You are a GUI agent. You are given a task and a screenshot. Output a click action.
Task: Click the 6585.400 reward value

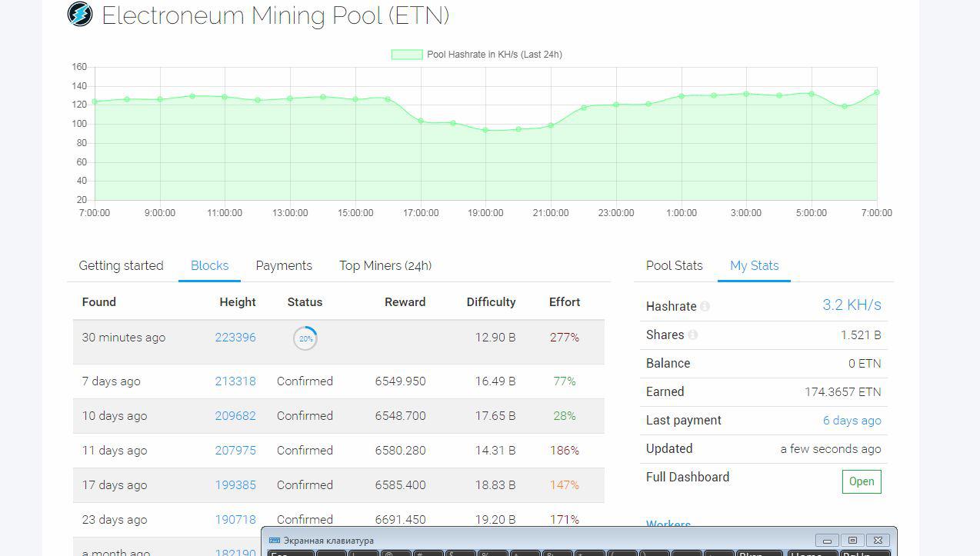(401, 485)
